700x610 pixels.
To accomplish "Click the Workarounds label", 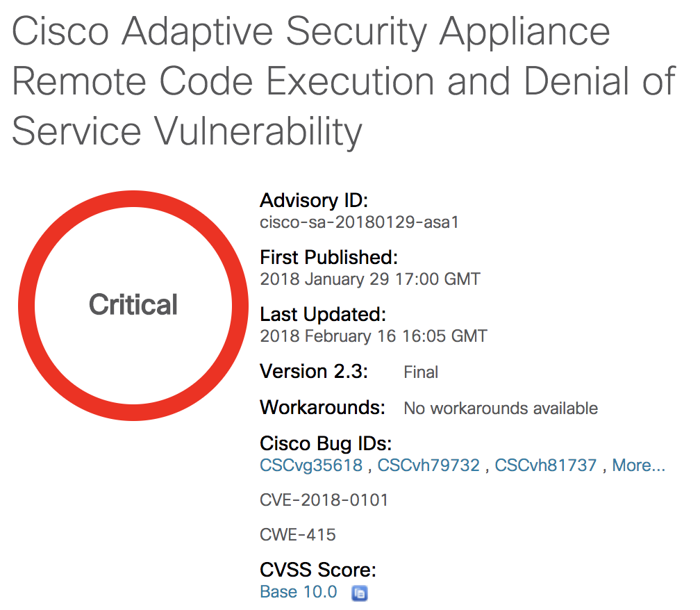I will (x=322, y=408).
